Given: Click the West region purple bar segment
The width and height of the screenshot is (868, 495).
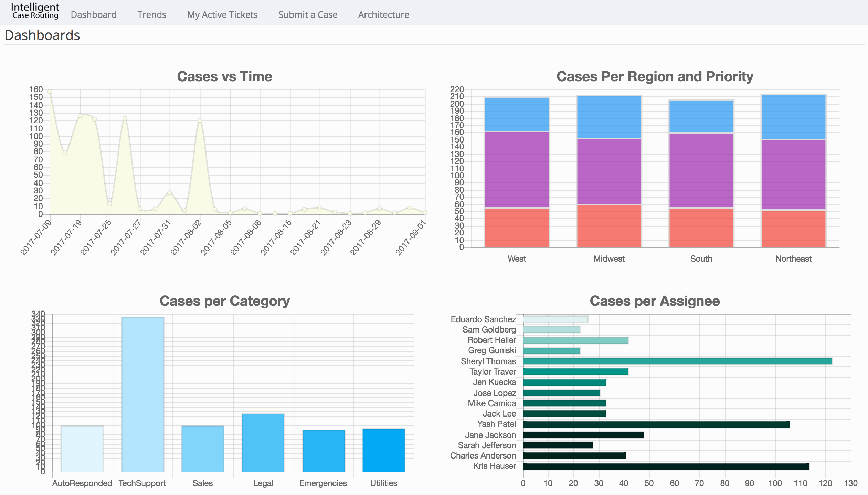Looking at the screenshot, I should (517, 170).
